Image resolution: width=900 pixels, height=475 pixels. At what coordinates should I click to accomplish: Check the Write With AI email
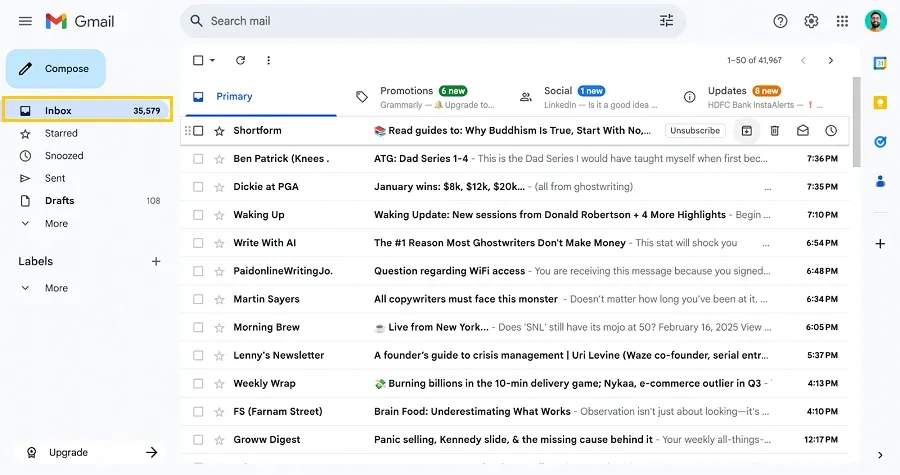[x=198, y=243]
